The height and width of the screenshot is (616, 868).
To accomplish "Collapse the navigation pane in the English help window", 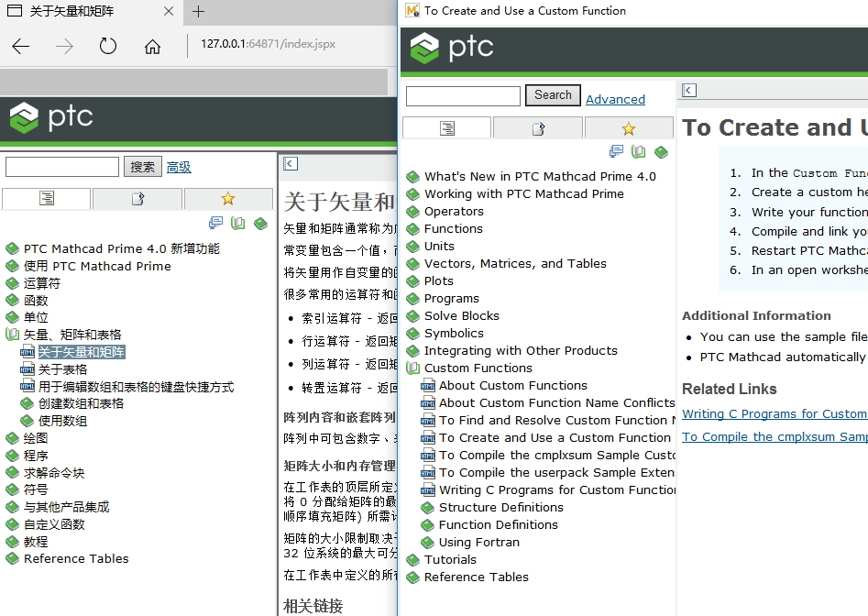I will tap(689, 90).
